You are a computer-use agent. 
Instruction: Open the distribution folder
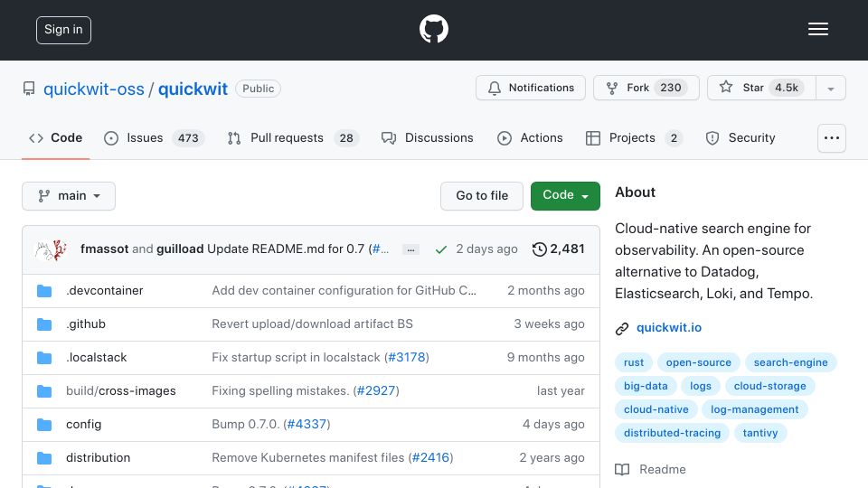click(98, 457)
